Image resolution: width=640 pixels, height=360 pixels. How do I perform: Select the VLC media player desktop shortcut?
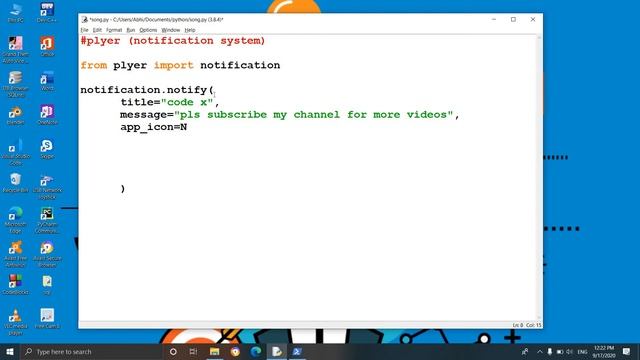click(x=16, y=322)
